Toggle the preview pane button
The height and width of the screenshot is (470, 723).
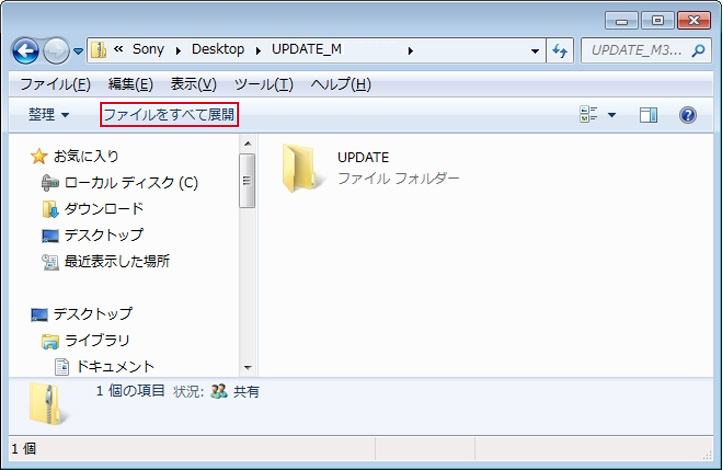tap(648, 115)
